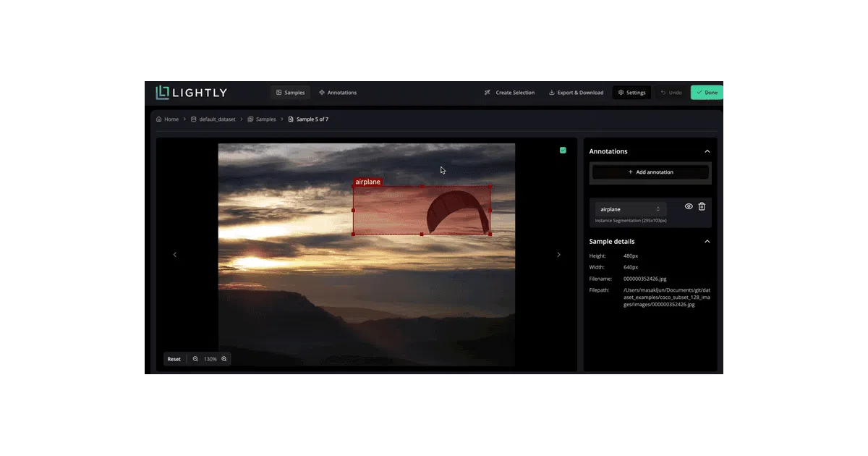Go to the previous sample arrow
This screenshot has height=456, width=868.
pyautogui.click(x=174, y=255)
